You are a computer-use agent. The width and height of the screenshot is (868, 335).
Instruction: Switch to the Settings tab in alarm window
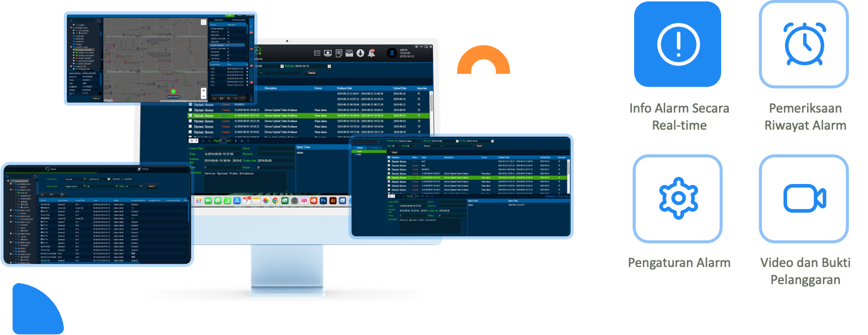[143, 169]
